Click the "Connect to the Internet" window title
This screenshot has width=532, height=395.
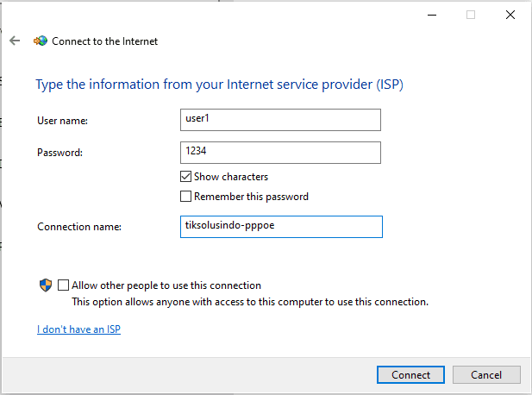[105, 41]
